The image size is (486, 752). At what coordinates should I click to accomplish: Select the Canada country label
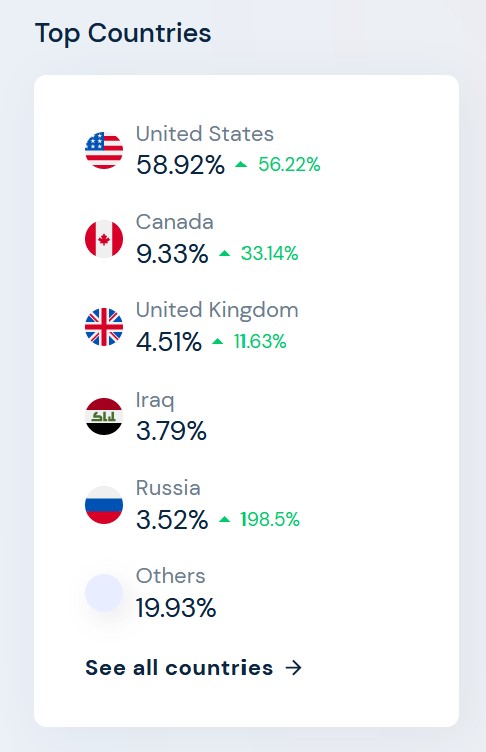pos(175,222)
